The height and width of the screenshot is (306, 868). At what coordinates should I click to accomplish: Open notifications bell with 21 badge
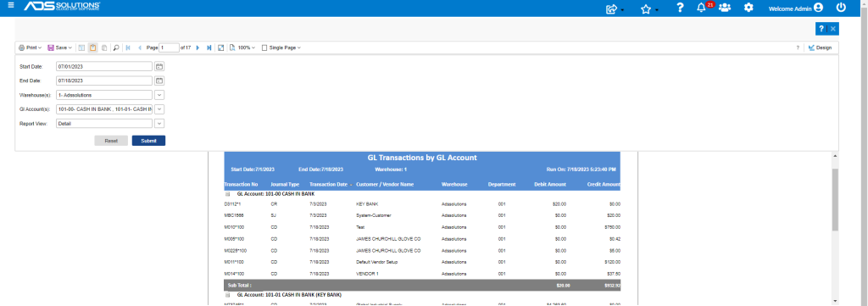click(702, 8)
